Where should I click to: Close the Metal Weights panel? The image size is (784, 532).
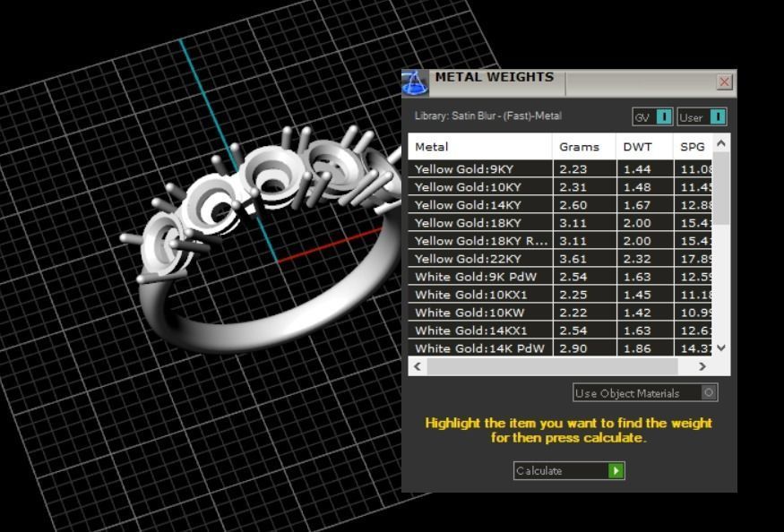pos(724,82)
